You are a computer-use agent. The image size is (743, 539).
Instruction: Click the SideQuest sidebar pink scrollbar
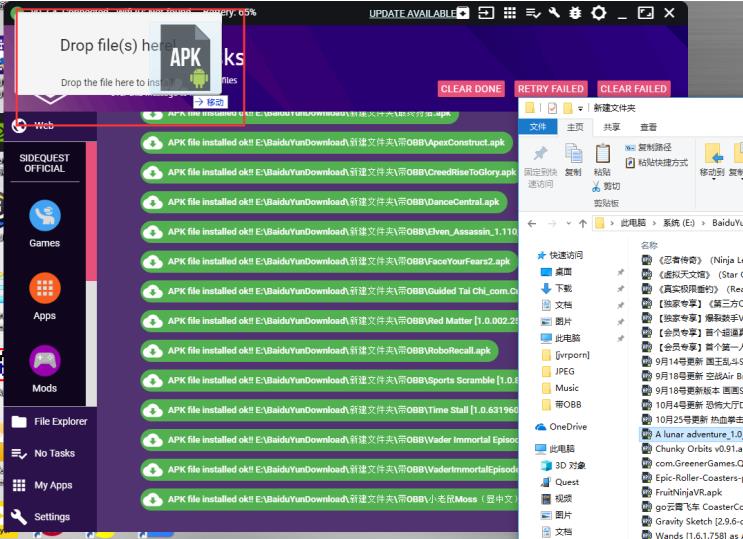click(91, 211)
